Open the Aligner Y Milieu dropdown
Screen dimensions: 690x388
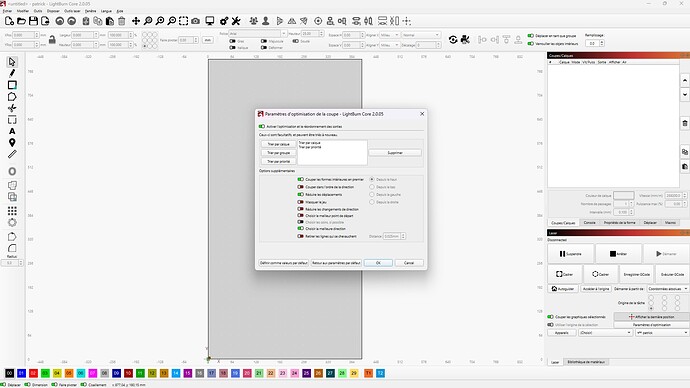click(x=389, y=45)
